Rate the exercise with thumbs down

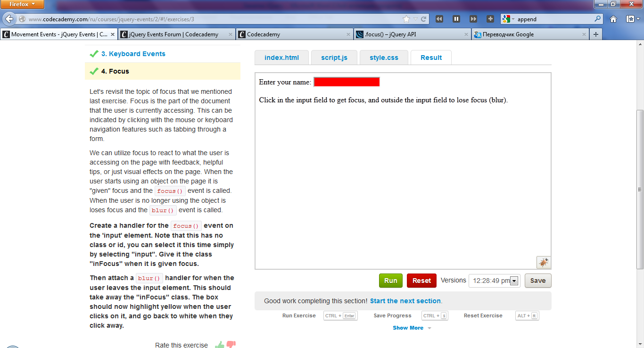click(x=231, y=345)
